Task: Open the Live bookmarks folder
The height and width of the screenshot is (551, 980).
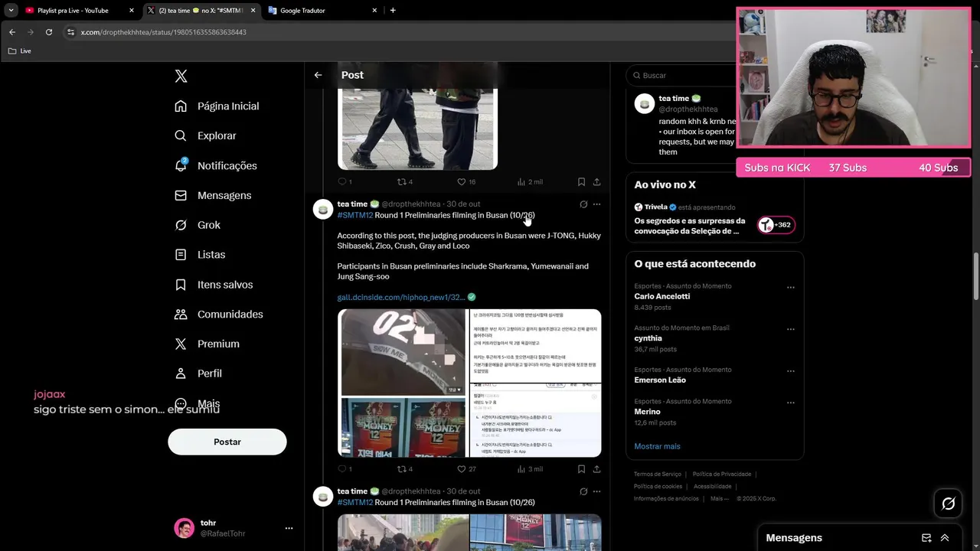Action: pos(19,51)
